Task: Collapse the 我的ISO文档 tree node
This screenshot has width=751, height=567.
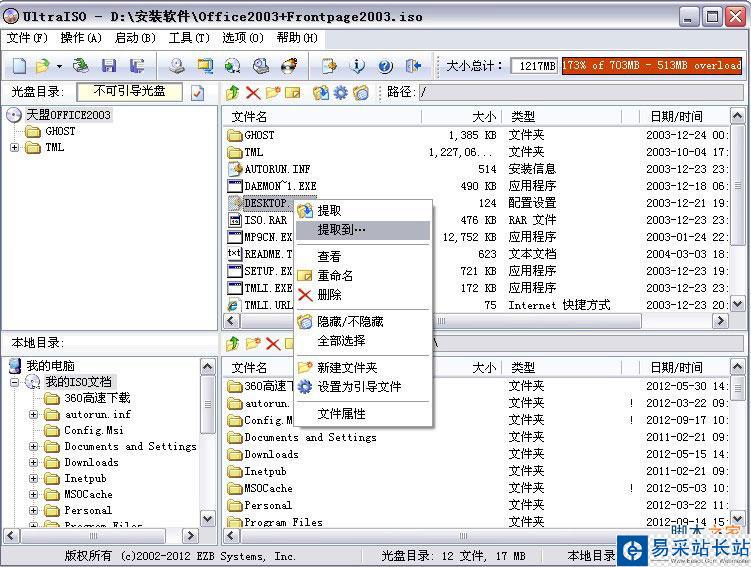Action: 15,382
